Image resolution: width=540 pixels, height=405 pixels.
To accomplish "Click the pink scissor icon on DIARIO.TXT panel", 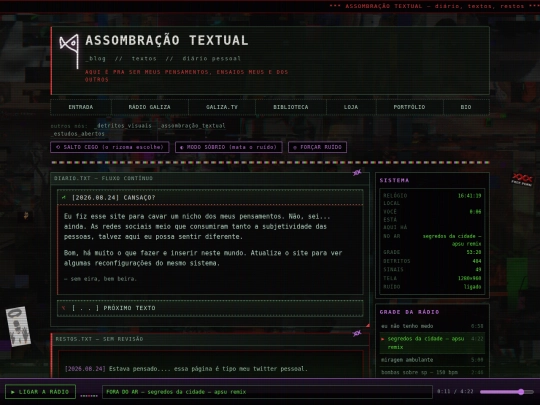I will [x=357, y=172].
